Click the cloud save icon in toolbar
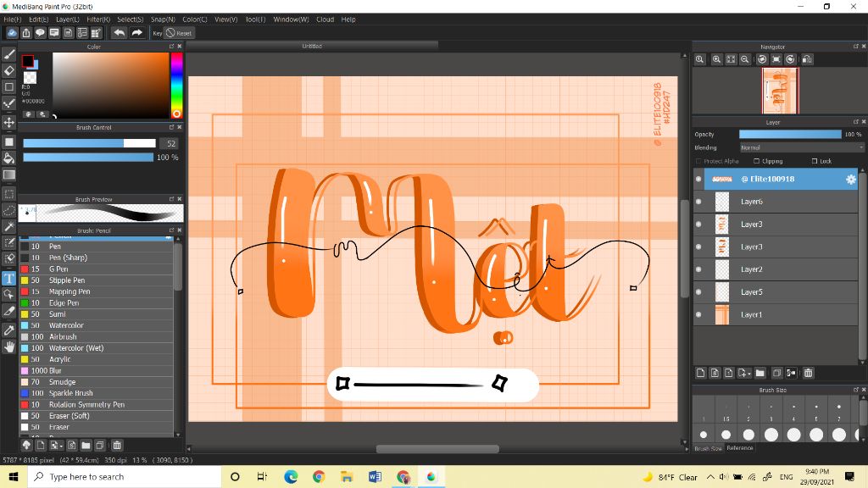The height and width of the screenshot is (488, 868). tap(12, 33)
